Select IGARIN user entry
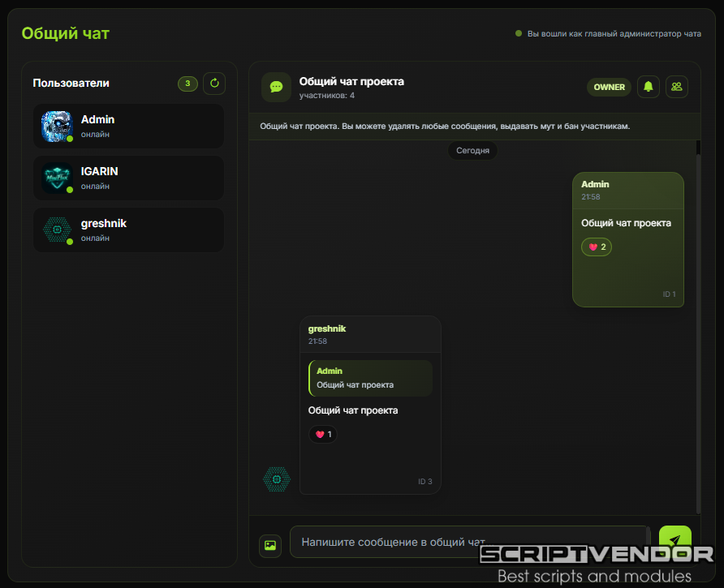The width and height of the screenshot is (724, 588). click(x=128, y=178)
